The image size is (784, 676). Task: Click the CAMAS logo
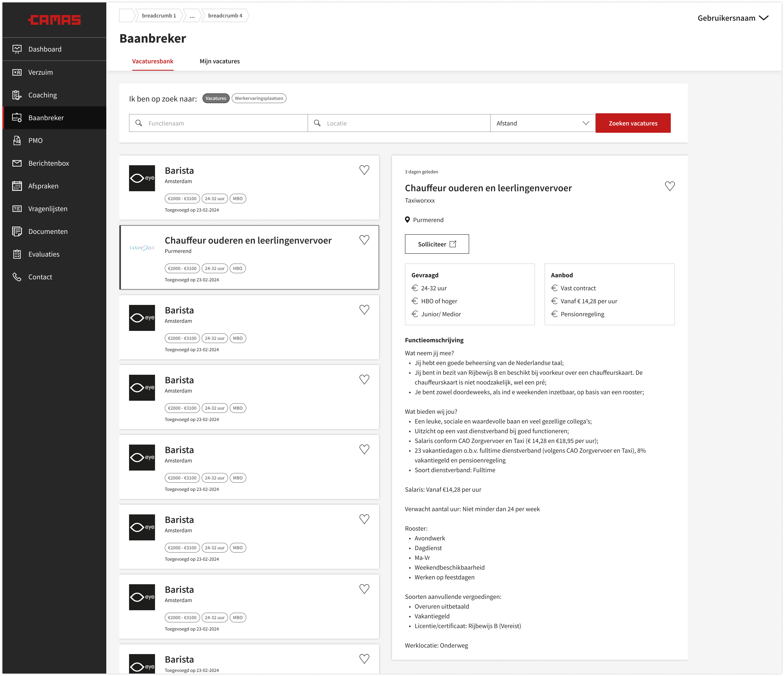pyautogui.click(x=55, y=20)
